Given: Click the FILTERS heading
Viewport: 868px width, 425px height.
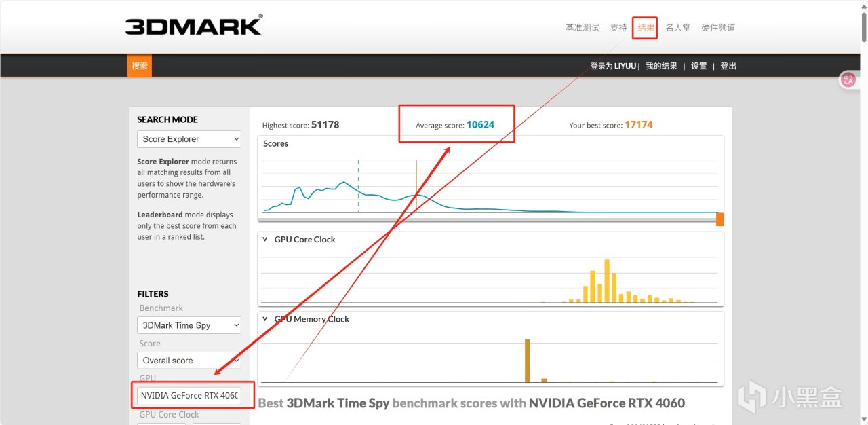Looking at the screenshot, I should (153, 294).
